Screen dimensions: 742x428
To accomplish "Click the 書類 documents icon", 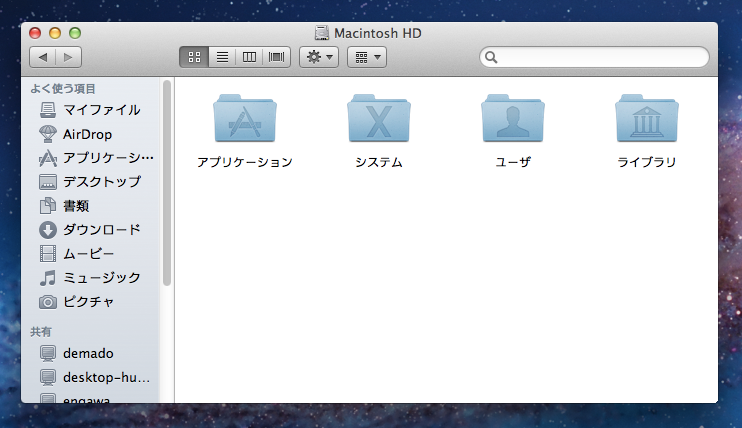I will click(x=48, y=206).
